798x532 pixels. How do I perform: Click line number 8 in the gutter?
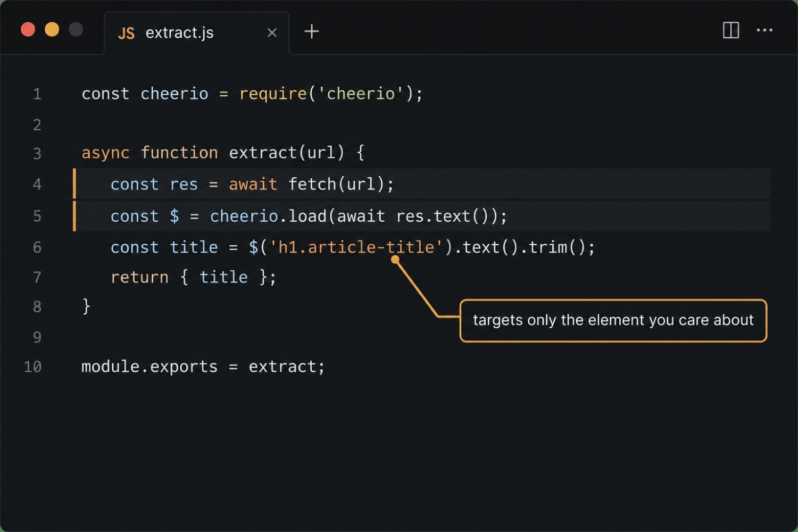pos(37,307)
